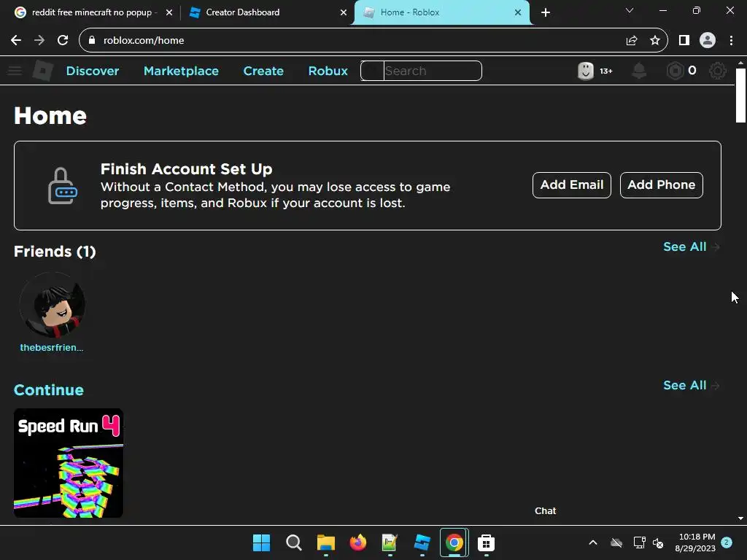This screenshot has width=747, height=560.
Task: Click the browser forward arrow
Action: pyautogui.click(x=39, y=41)
